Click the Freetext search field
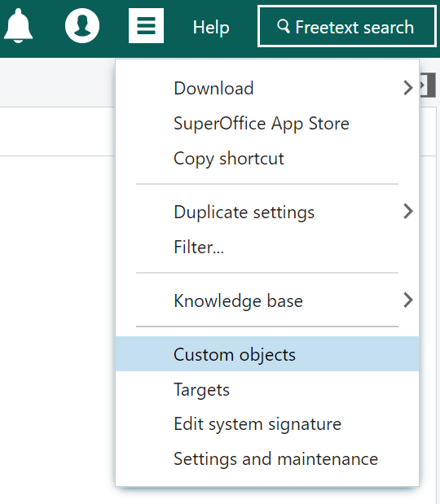Screen dimensions: 440x504 click(347, 26)
